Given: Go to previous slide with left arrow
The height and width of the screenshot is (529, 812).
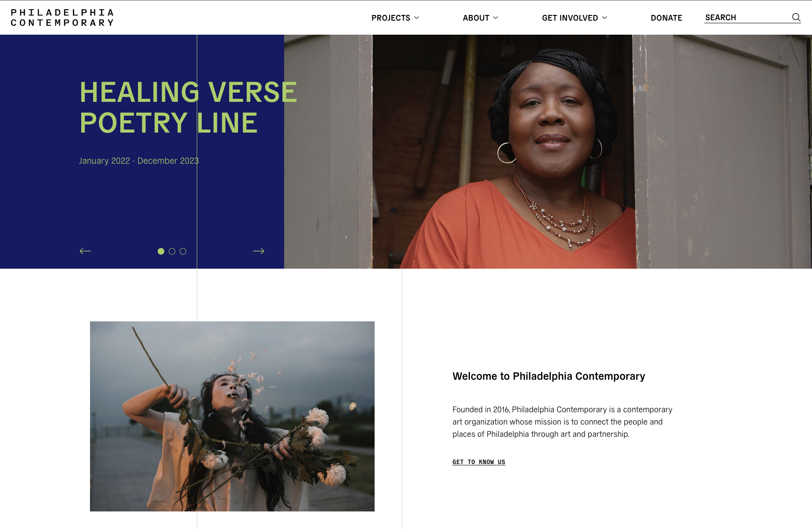Looking at the screenshot, I should (85, 251).
